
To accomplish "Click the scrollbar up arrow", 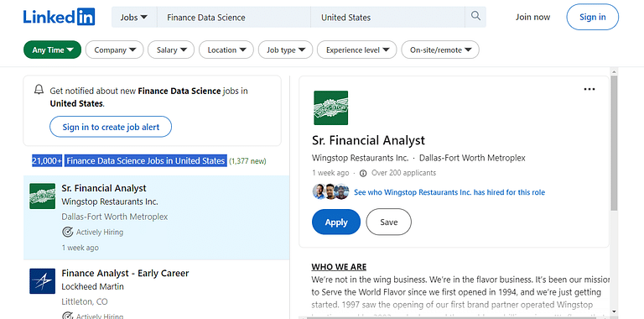I will pos(614,72).
